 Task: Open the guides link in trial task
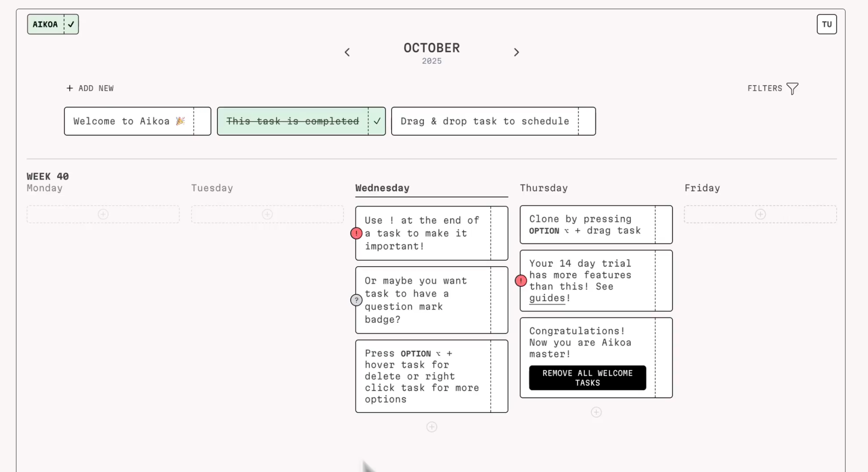[547, 298]
